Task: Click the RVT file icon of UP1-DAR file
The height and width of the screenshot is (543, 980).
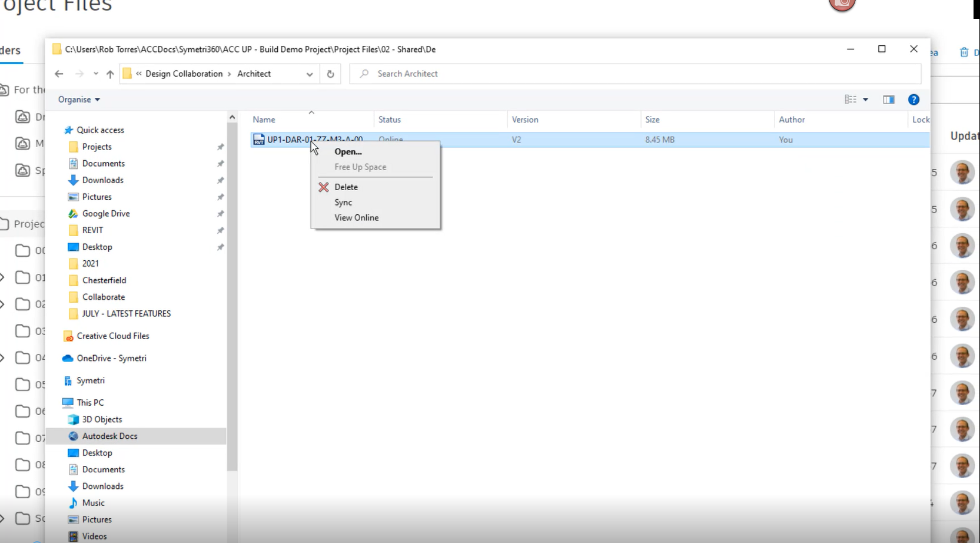Action: pyautogui.click(x=258, y=140)
